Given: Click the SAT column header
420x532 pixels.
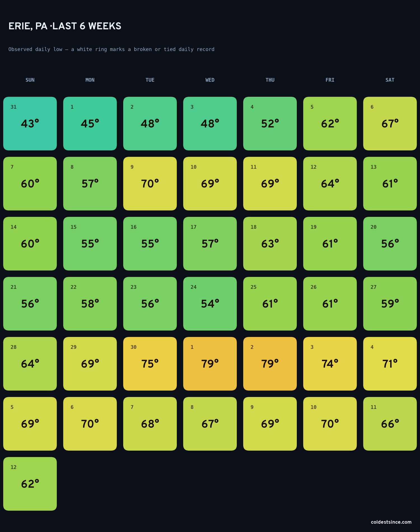Looking at the screenshot, I should click(390, 80).
